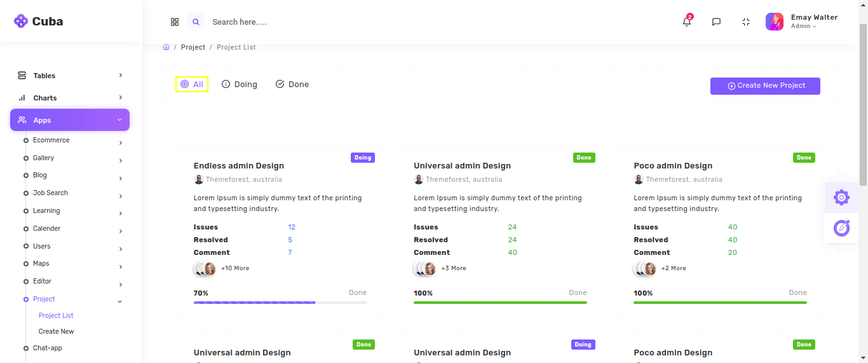Screen dimensions: 868x363
Task: Click the Cuba logo
Action: click(x=39, y=21)
